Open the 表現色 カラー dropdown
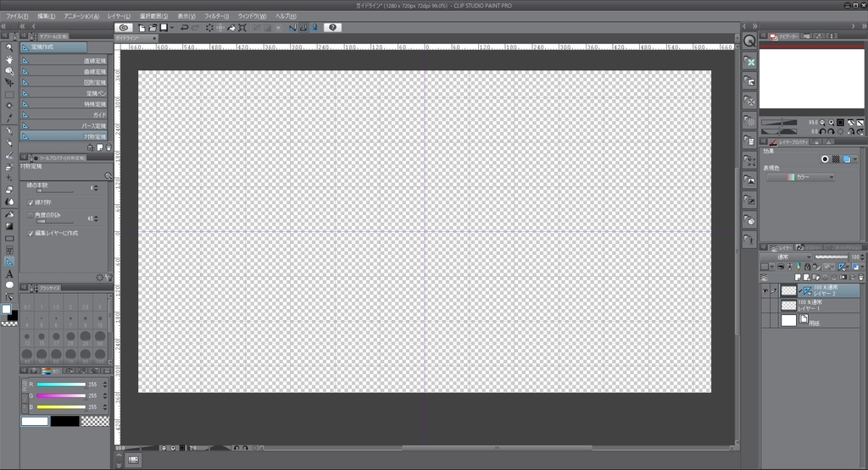This screenshot has height=470, width=868. [800, 177]
